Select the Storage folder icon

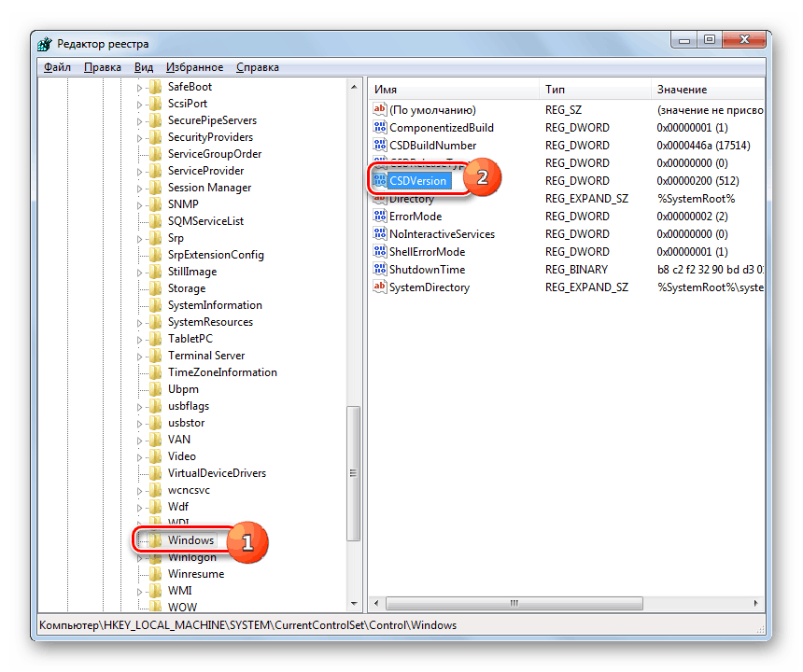point(157,287)
